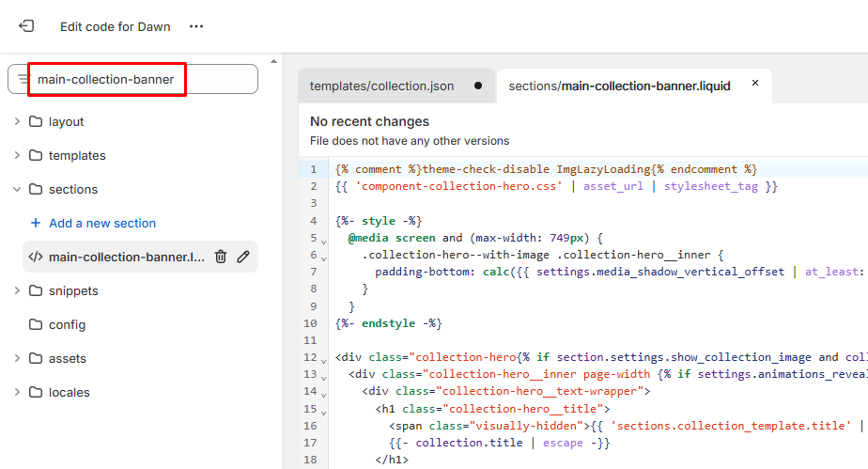The height and width of the screenshot is (469, 868).
Task: Open main-collection-banner.liquid in file tree
Action: (x=127, y=257)
